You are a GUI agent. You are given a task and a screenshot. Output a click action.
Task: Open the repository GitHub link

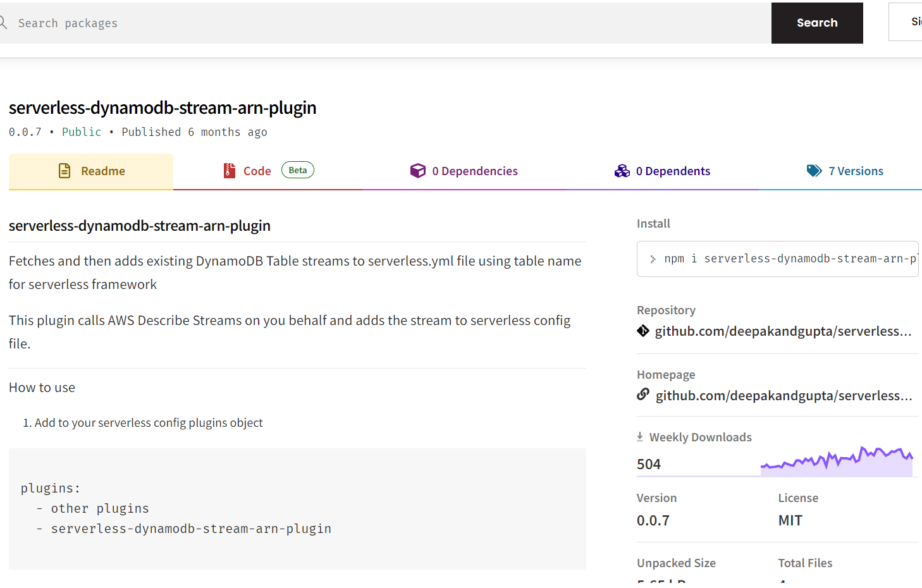[x=783, y=331]
